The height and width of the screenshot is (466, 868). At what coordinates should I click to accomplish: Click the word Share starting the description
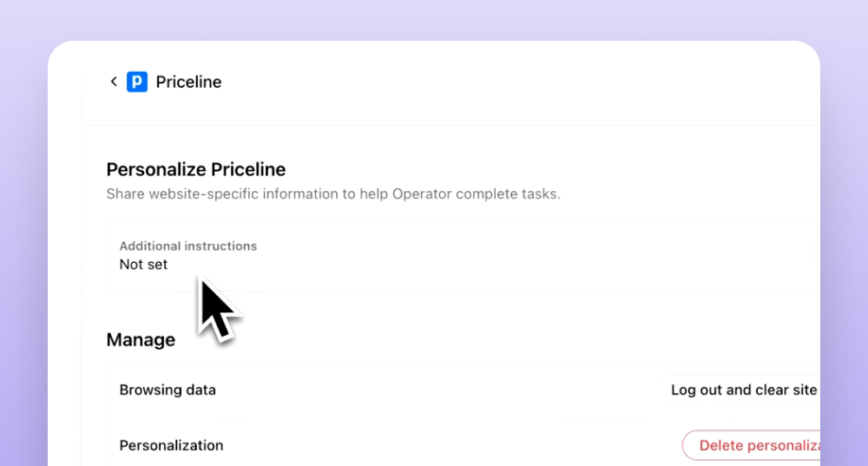coord(125,194)
